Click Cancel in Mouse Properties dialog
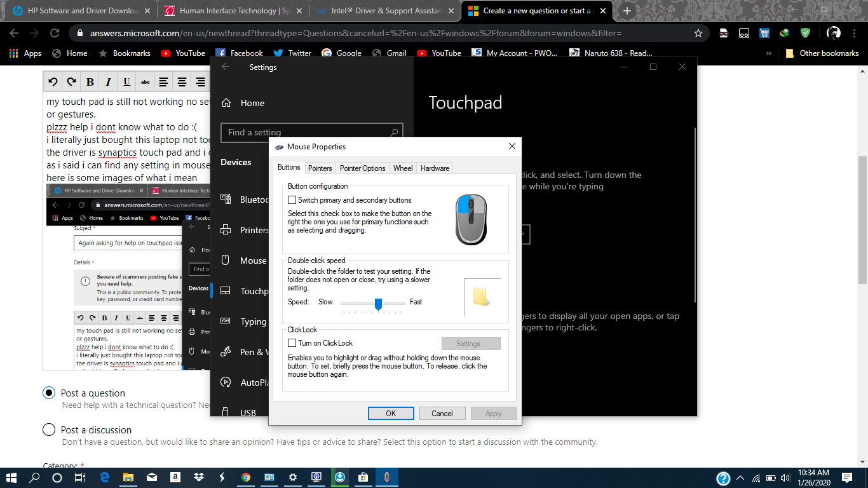This screenshot has width=868, height=488. pos(442,413)
